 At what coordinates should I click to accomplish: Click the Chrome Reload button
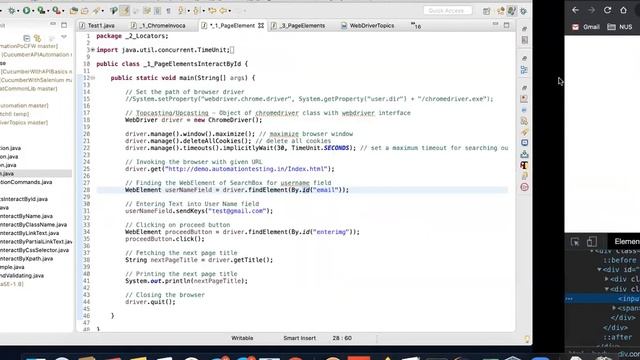tap(607, 10)
